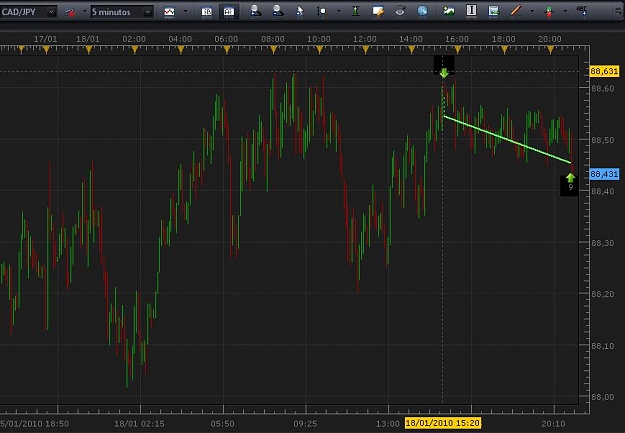Click the green up-arrow exit marker labeled 9

click(570, 178)
